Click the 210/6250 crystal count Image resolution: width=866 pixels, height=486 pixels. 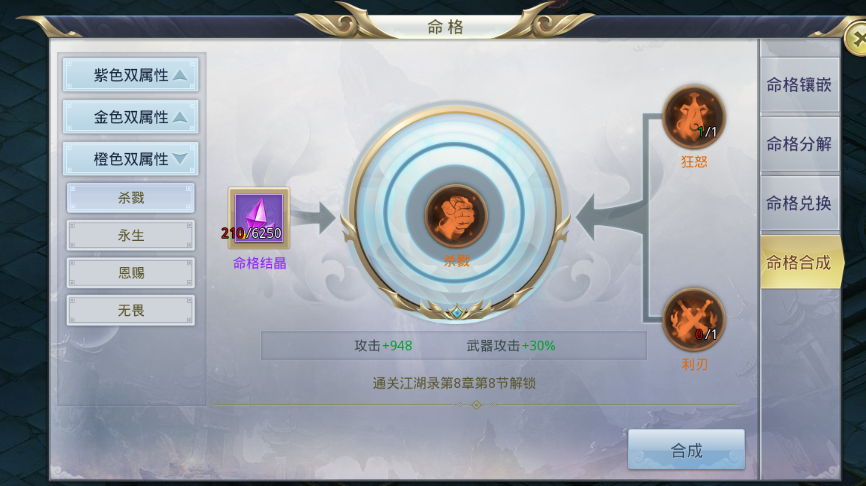251,234
